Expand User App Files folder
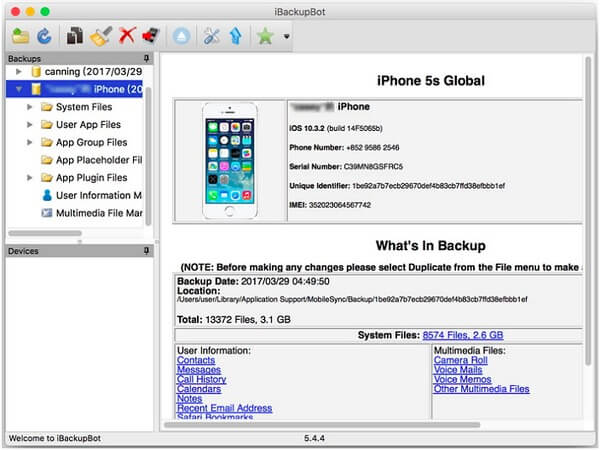Screen dimensions: 600x450 (x=29, y=124)
